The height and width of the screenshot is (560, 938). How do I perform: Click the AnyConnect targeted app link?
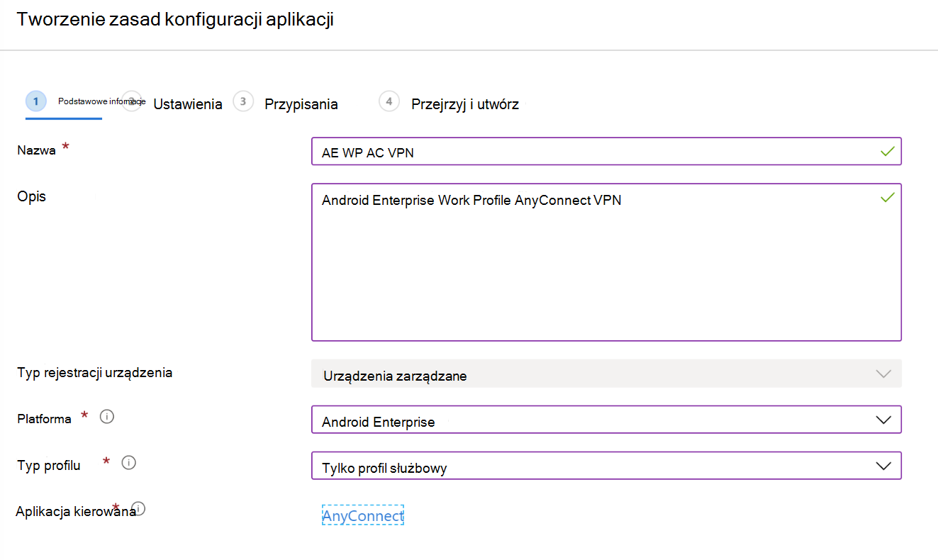[x=362, y=515]
